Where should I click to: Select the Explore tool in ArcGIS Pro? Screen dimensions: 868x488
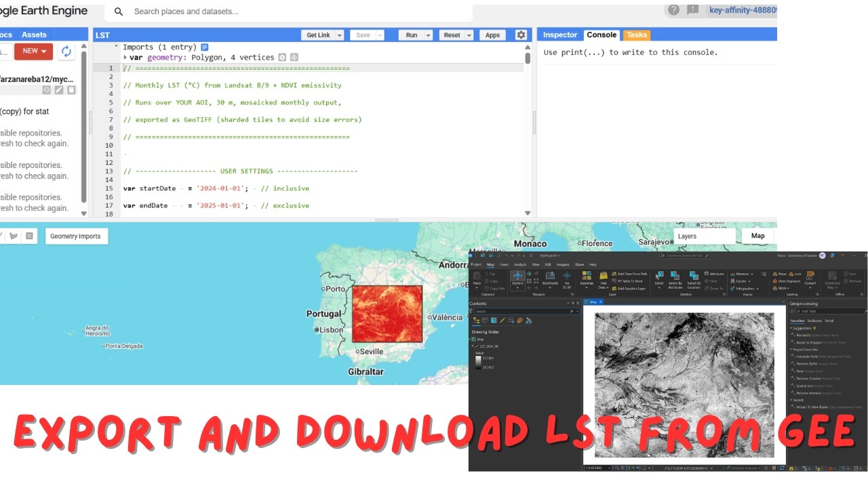click(517, 280)
